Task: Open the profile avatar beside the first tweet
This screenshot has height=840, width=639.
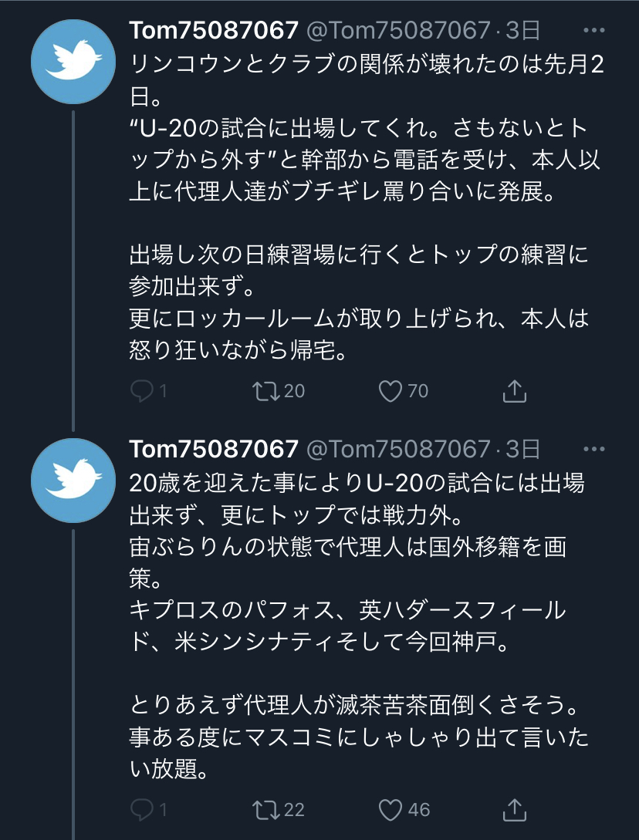Action: 73,62
